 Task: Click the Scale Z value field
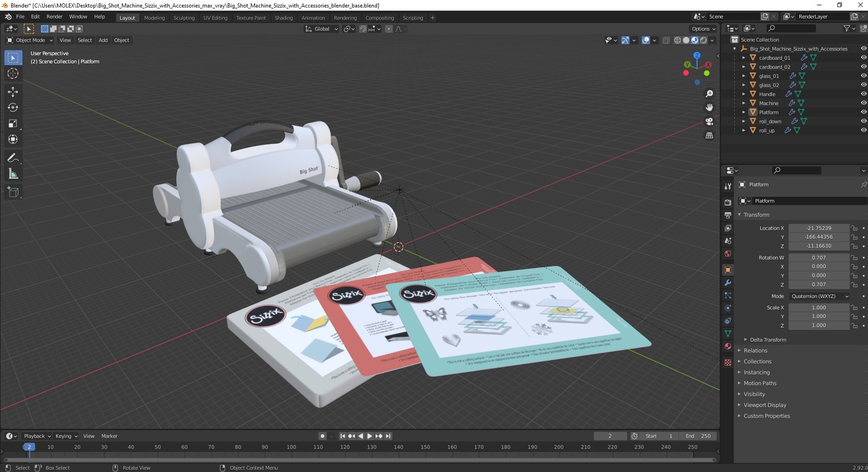pyautogui.click(x=819, y=326)
